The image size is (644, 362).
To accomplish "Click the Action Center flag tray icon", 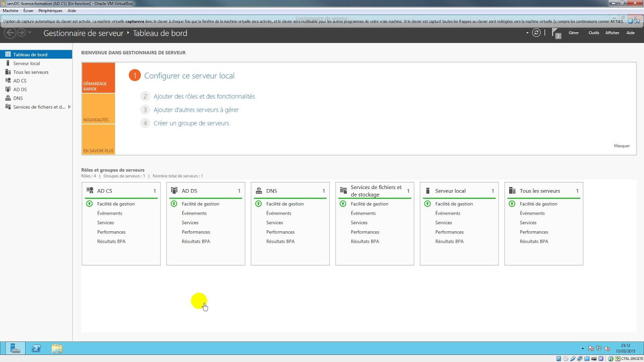I will (591, 348).
